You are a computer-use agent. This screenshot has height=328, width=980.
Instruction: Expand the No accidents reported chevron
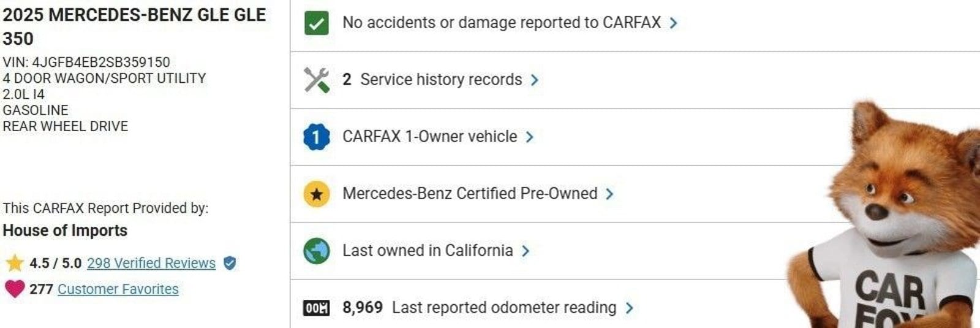[x=674, y=23]
